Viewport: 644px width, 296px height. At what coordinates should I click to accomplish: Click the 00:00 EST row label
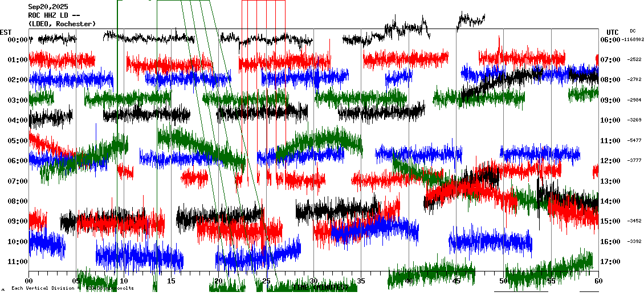16,39
